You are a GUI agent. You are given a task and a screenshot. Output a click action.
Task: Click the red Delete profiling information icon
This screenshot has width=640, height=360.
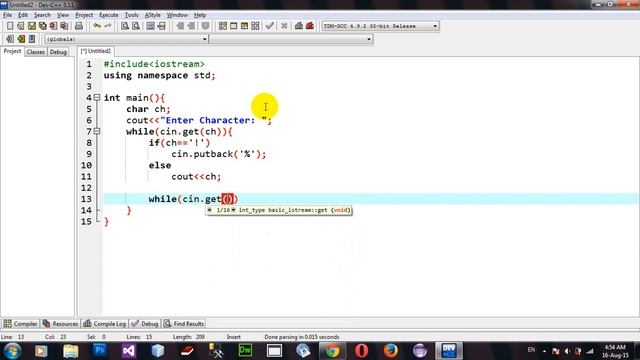(x=310, y=26)
